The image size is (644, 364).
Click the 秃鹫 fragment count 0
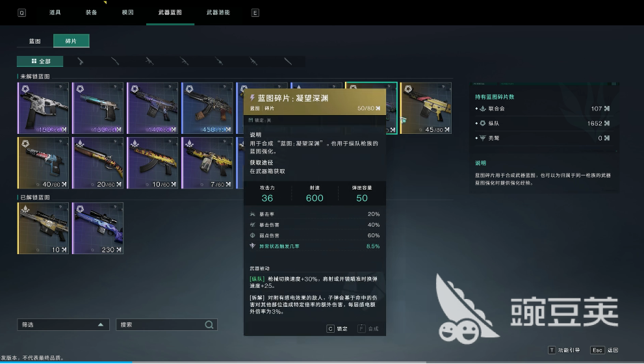point(600,138)
